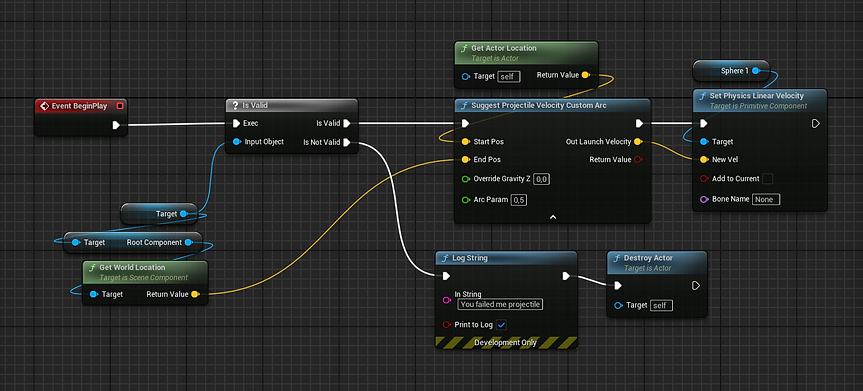Screen dimensions: 863x391
Task: Click Arc Param value field
Action: pos(518,200)
